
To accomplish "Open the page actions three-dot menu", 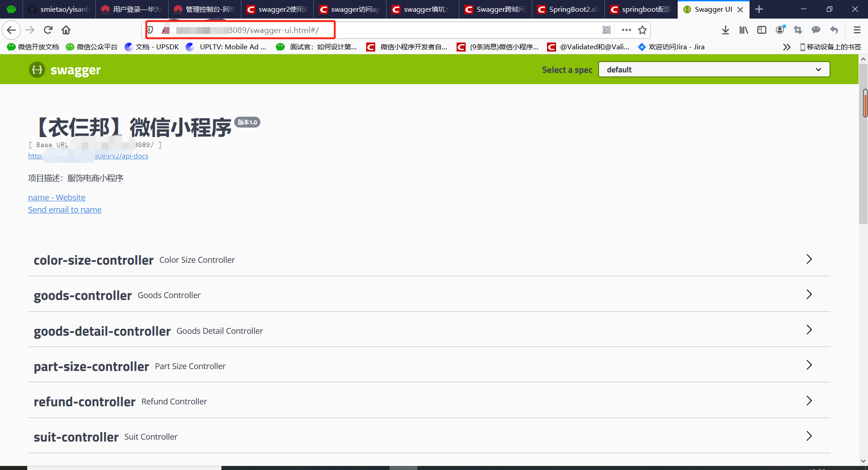I will pos(626,30).
